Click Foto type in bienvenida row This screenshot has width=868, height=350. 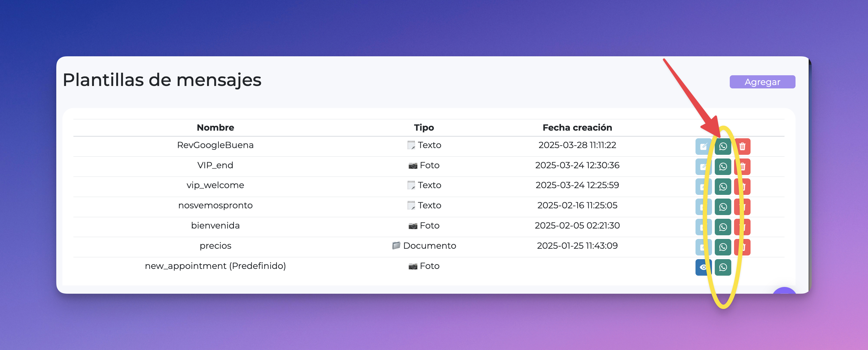[424, 225]
